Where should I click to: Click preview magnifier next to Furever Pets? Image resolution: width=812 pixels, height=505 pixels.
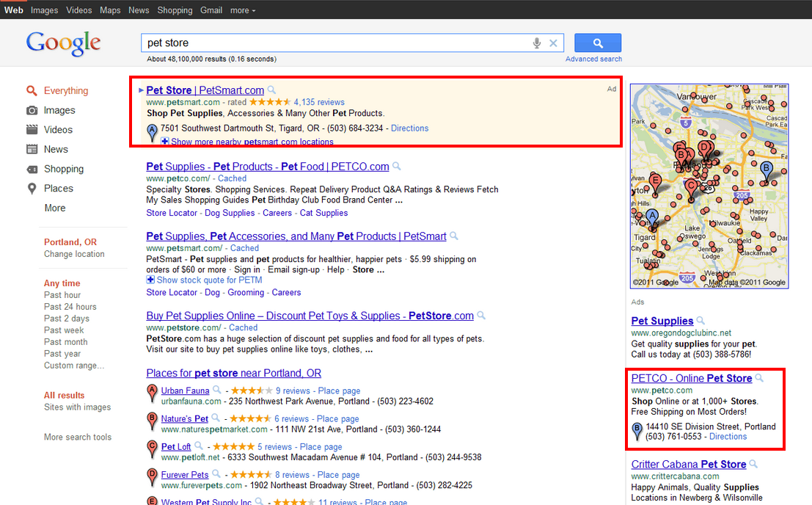[216, 474]
